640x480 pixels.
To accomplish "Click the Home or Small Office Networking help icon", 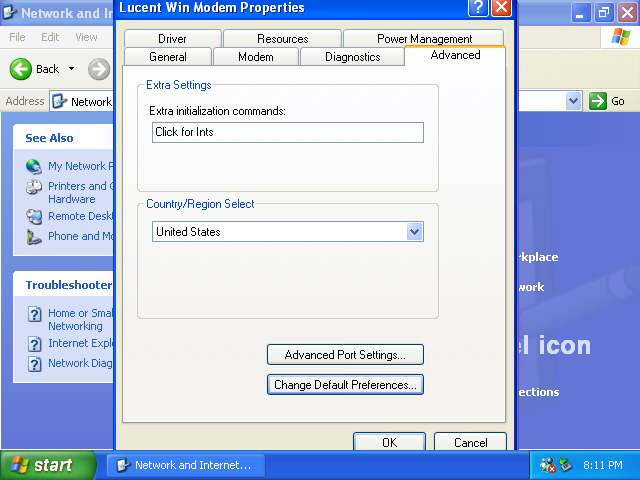I will (34, 314).
